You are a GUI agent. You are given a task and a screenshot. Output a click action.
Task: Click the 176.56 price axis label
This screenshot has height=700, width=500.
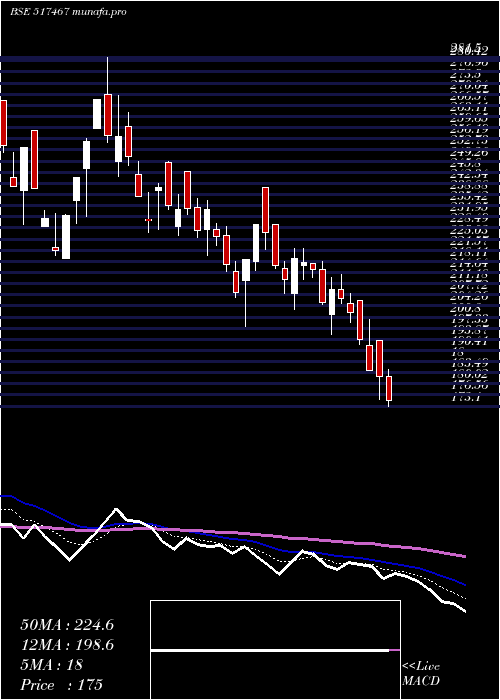click(469, 386)
